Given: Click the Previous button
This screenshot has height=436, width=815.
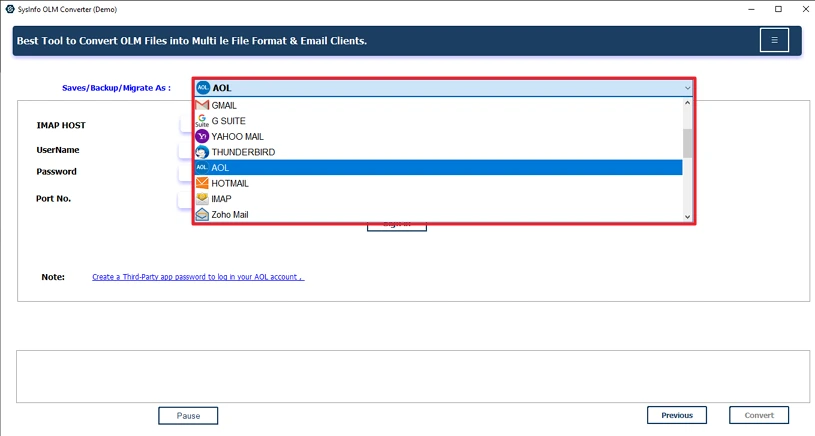Looking at the screenshot, I should coord(677,415).
